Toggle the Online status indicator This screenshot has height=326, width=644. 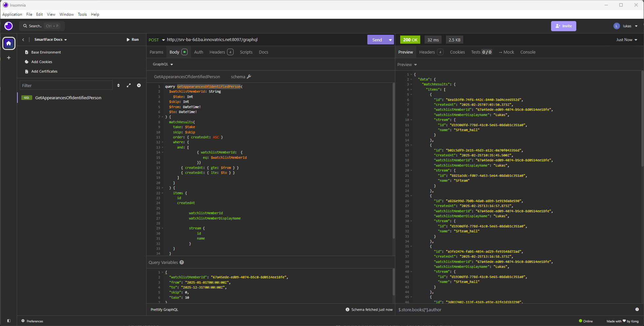[586, 321]
